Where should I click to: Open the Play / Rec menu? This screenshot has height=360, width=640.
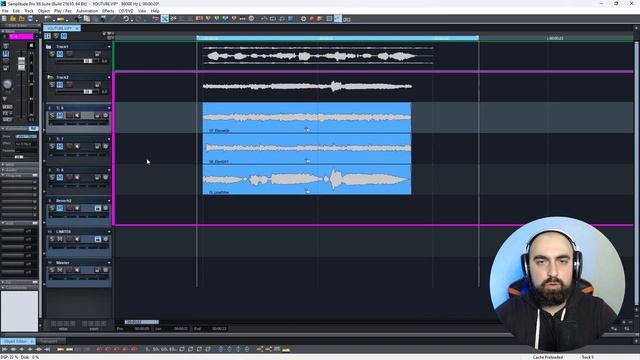tap(63, 11)
